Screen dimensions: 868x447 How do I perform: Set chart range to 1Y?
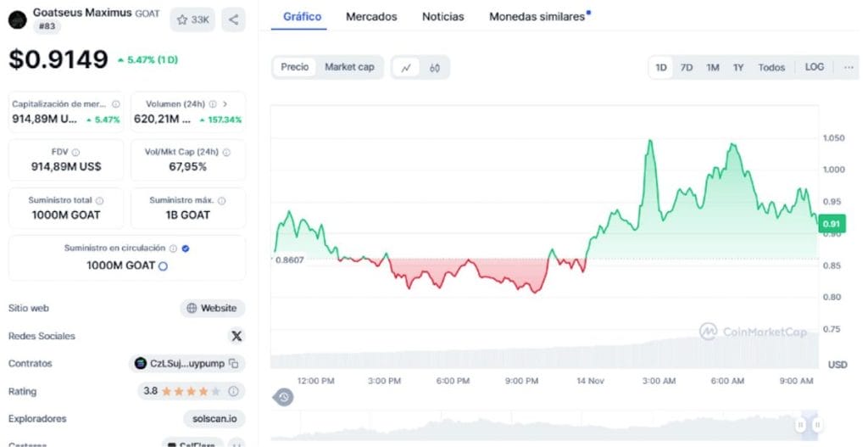pos(738,68)
